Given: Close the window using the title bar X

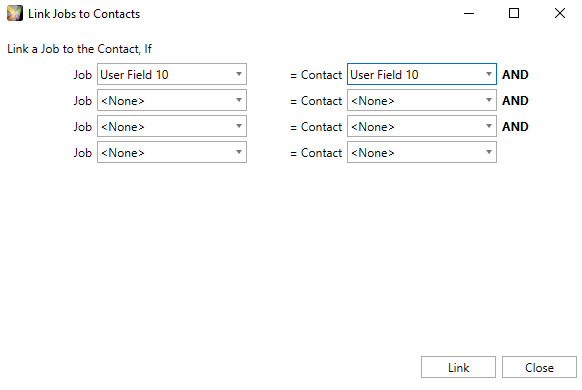Looking at the screenshot, I should [x=560, y=13].
